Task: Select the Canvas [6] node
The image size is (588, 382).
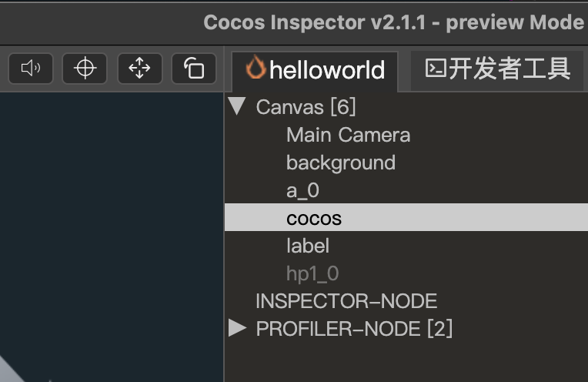Action: [x=306, y=107]
